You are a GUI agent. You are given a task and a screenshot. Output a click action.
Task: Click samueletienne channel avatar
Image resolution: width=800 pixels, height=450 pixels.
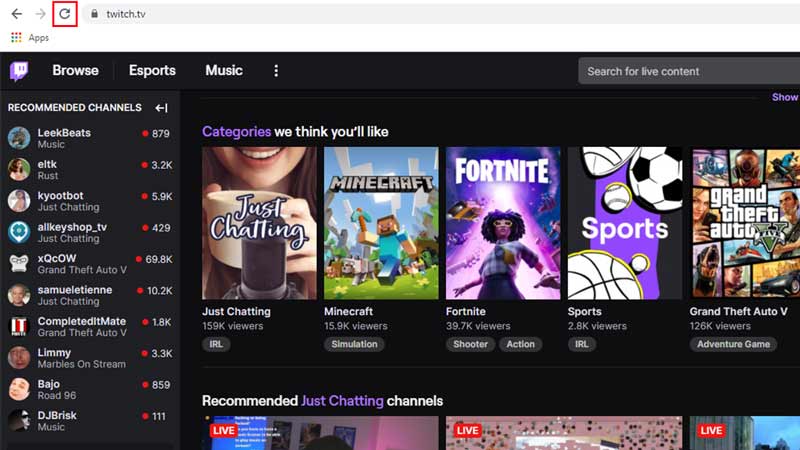point(19,295)
